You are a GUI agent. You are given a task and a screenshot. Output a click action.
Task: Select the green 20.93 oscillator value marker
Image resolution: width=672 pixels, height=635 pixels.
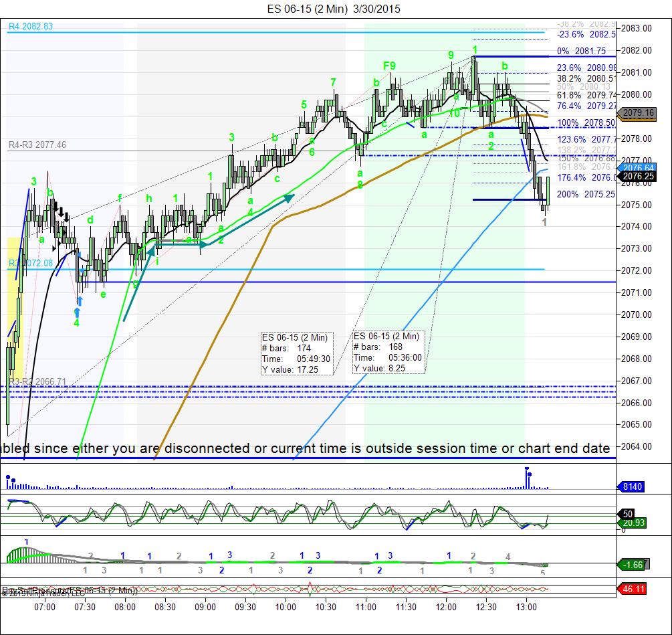pyautogui.click(x=633, y=523)
